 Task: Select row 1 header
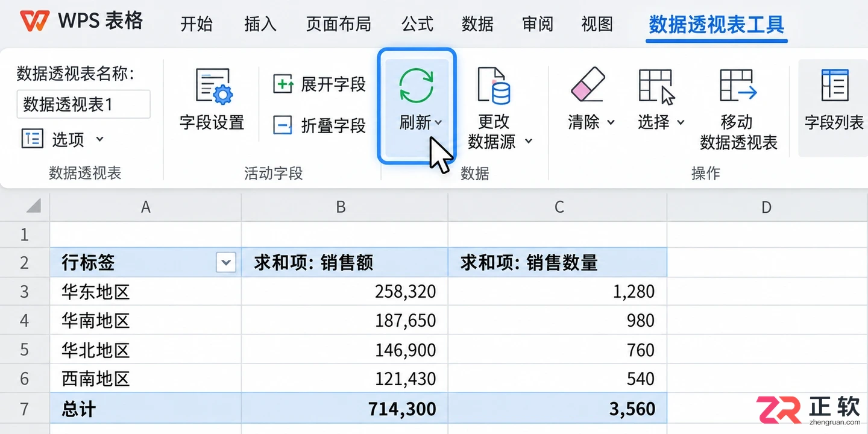pos(25,234)
